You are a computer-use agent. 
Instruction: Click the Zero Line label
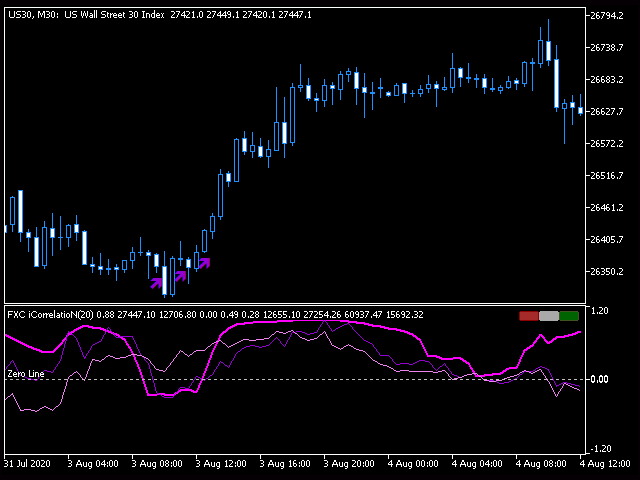pyautogui.click(x=26, y=374)
